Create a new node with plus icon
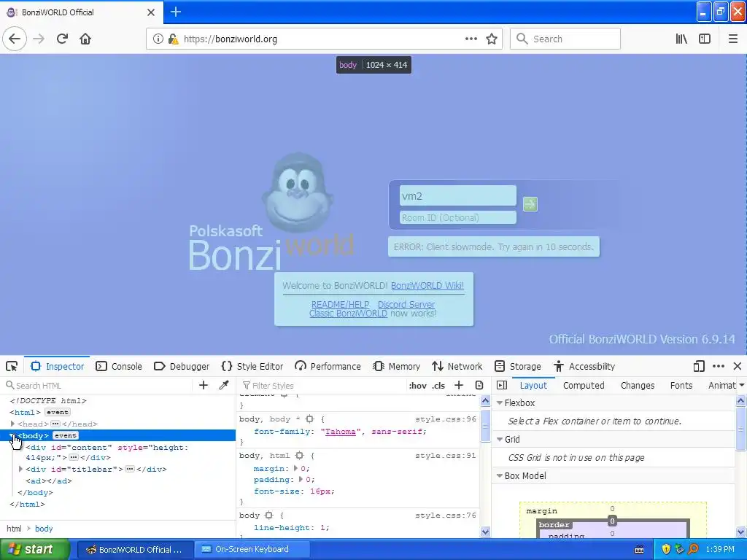 [x=204, y=385]
